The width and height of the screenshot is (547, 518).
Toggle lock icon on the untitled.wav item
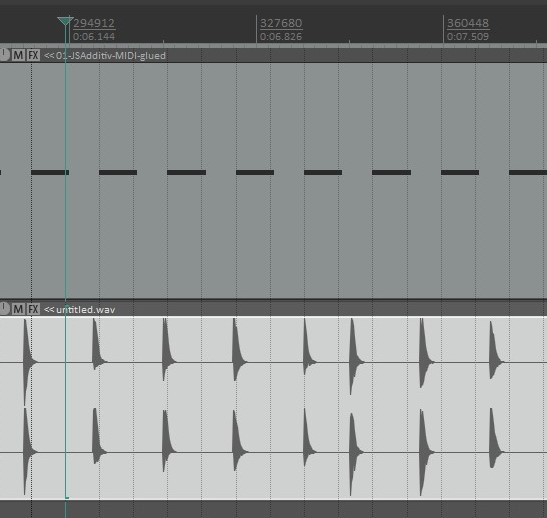[4, 308]
